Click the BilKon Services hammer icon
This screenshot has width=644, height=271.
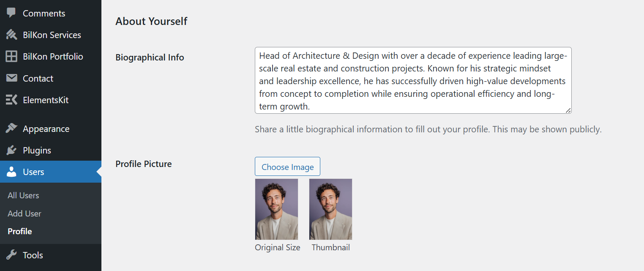pos(11,35)
